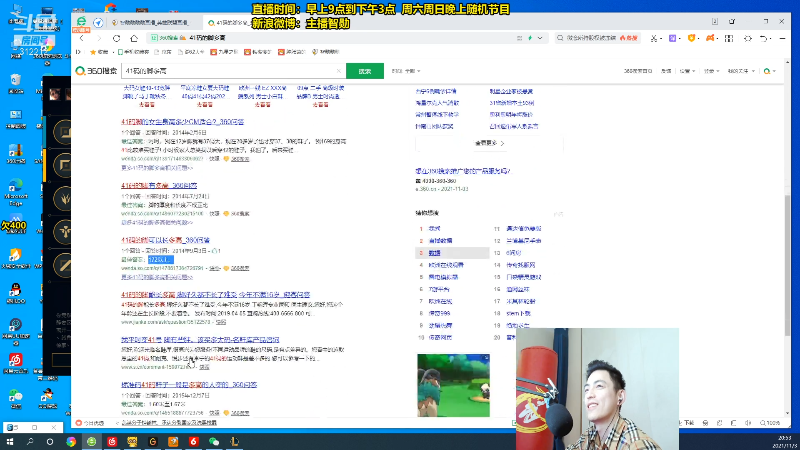
Task: Go back to the previous page in browser
Action: [82, 38]
